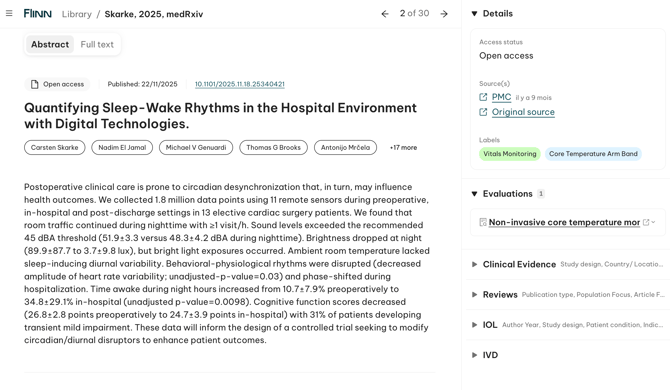Click the Open access badge
670x390 pixels.
coord(57,84)
